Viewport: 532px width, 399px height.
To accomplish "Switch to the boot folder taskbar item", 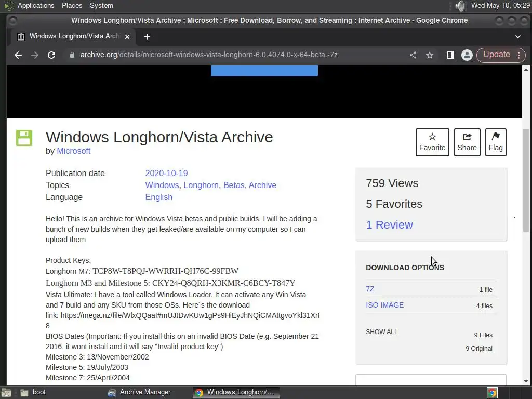I will tap(33, 392).
